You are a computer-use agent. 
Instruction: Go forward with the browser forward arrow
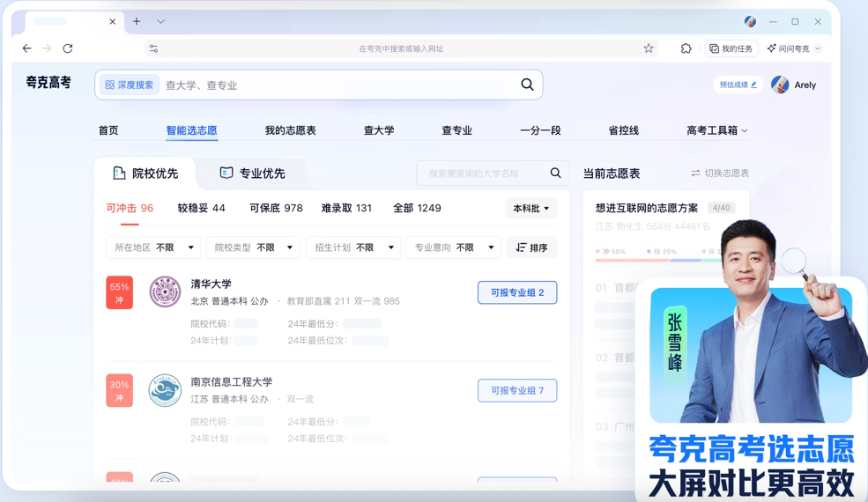tap(47, 48)
